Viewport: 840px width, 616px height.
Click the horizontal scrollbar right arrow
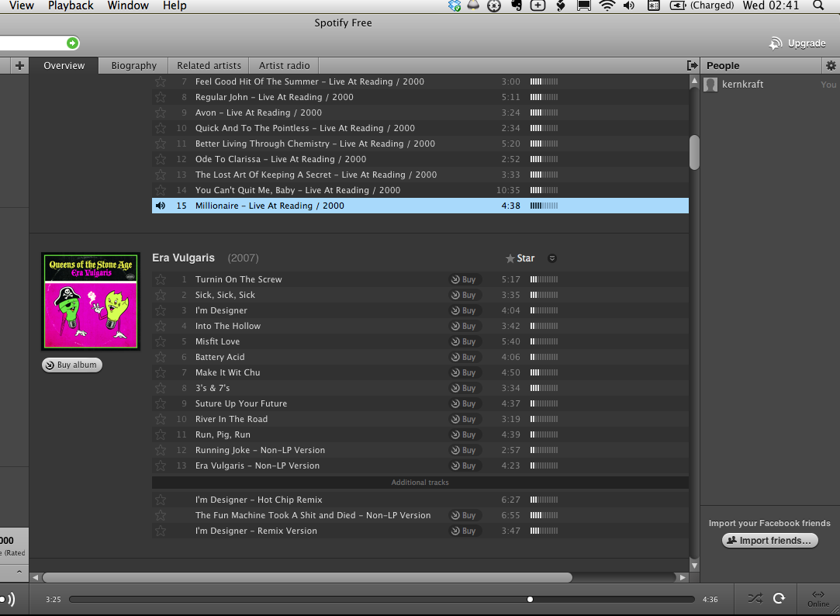(683, 577)
